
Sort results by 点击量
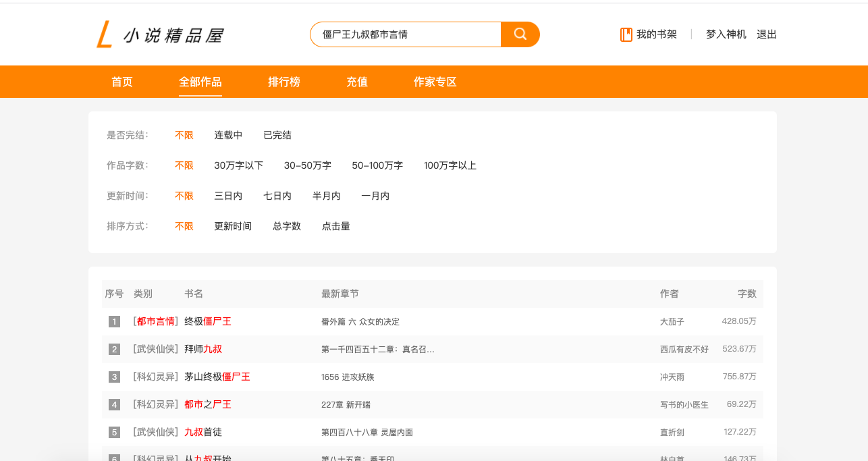(335, 226)
